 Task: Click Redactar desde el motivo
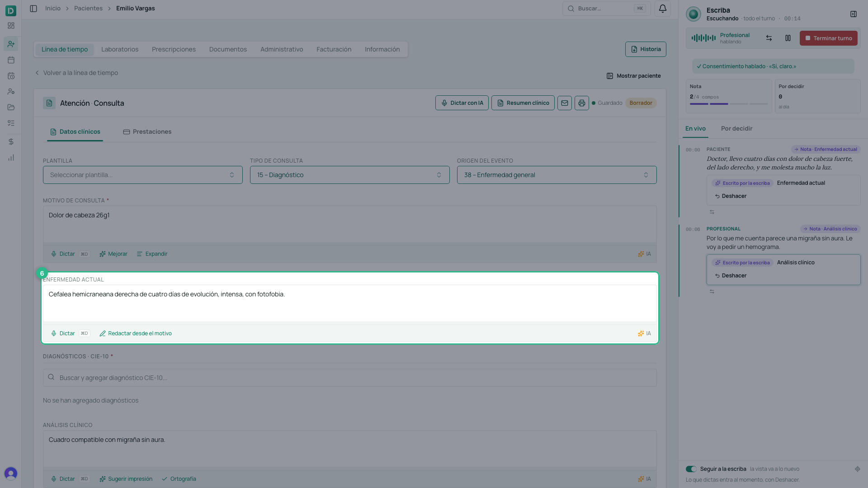136,333
